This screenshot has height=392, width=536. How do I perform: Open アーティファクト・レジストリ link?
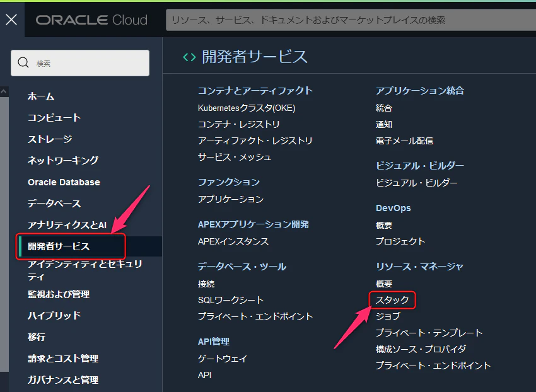[x=255, y=141]
